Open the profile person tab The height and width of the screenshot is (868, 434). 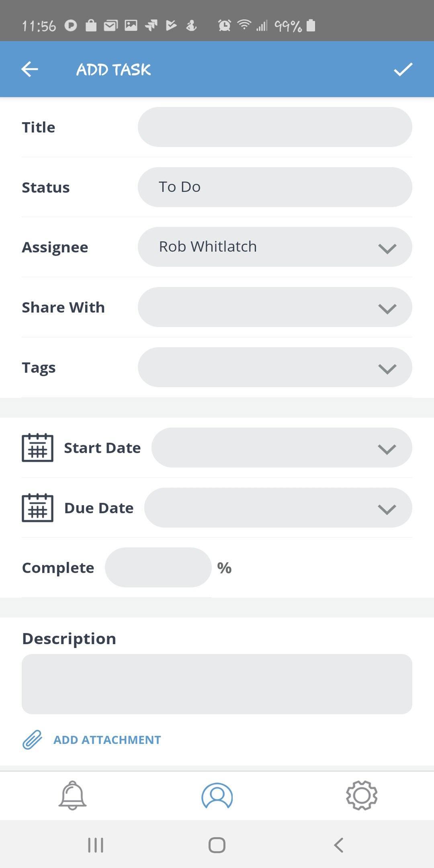coord(217,795)
